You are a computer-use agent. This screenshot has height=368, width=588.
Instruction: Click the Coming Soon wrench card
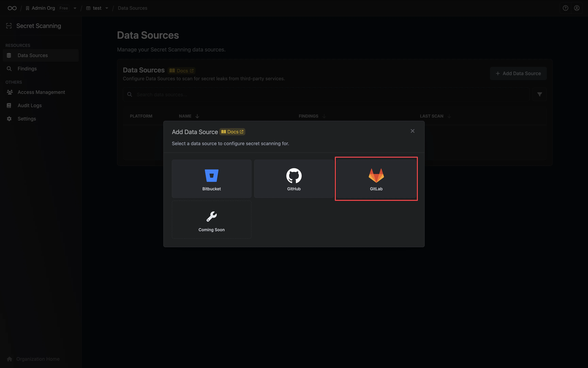211,220
